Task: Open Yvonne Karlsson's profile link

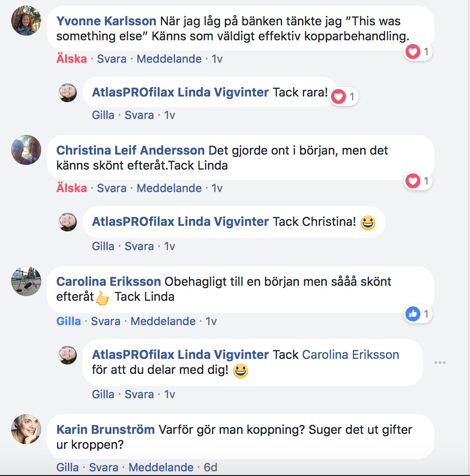Action: (x=106, y=21)
